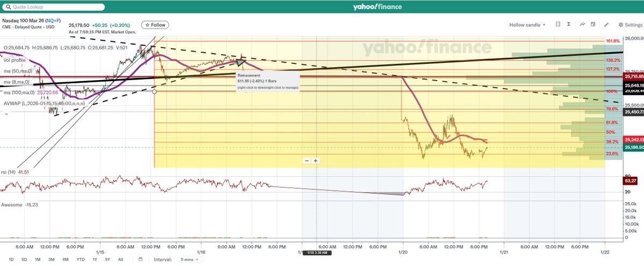Select the 3M range

[x=52, y=260]
